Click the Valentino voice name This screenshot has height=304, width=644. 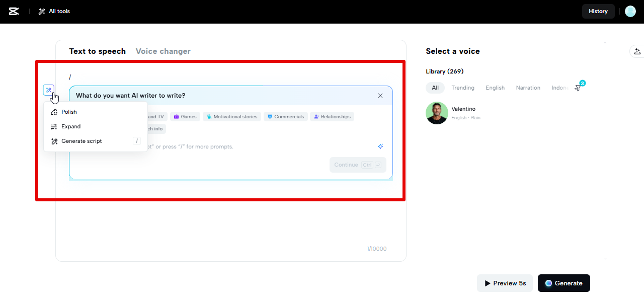pyautogui.click(x=463, y=109)
